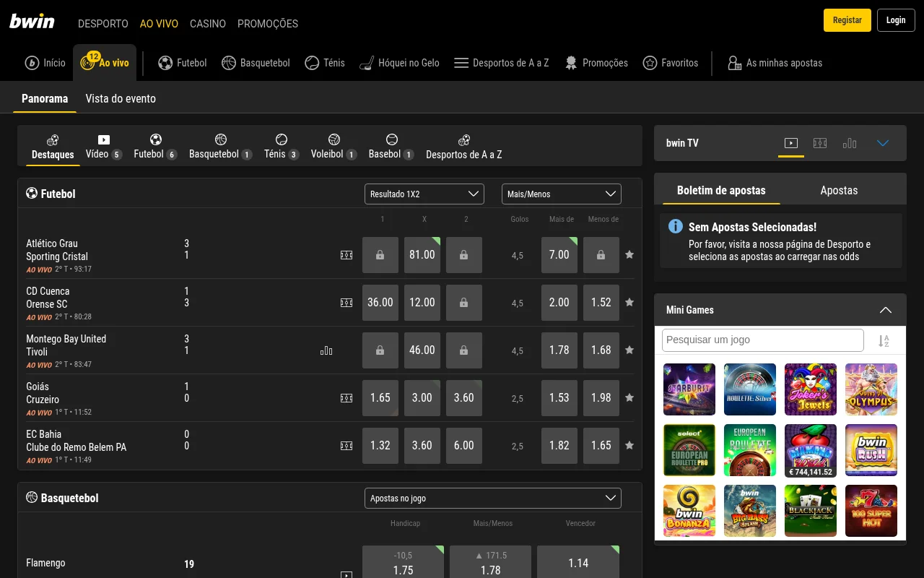Open pitch view for EC Bahia match
The width and height of the screenshot is (924, 578).
click(x=346, y=446)
